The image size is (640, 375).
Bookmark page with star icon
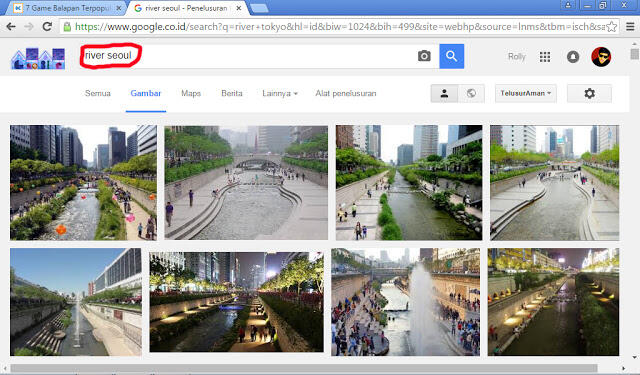[611, 27]
